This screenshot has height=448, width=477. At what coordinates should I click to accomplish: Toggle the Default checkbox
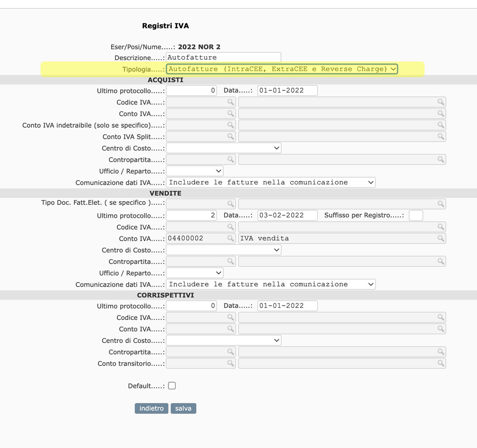(x=172, y=386)
